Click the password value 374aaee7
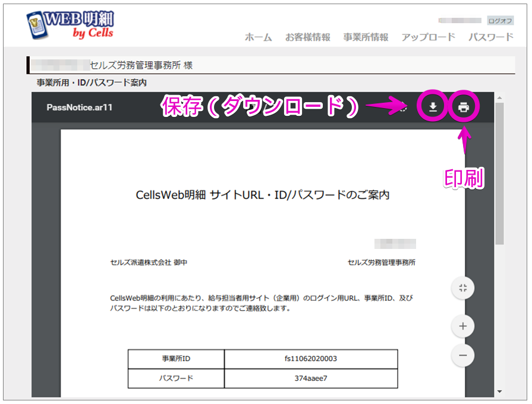 click(x=311, y=378)
